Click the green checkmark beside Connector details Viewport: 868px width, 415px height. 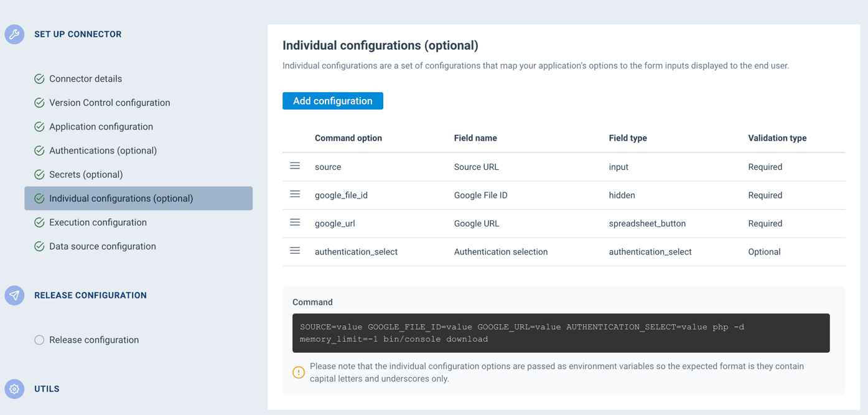coord(39,78)
